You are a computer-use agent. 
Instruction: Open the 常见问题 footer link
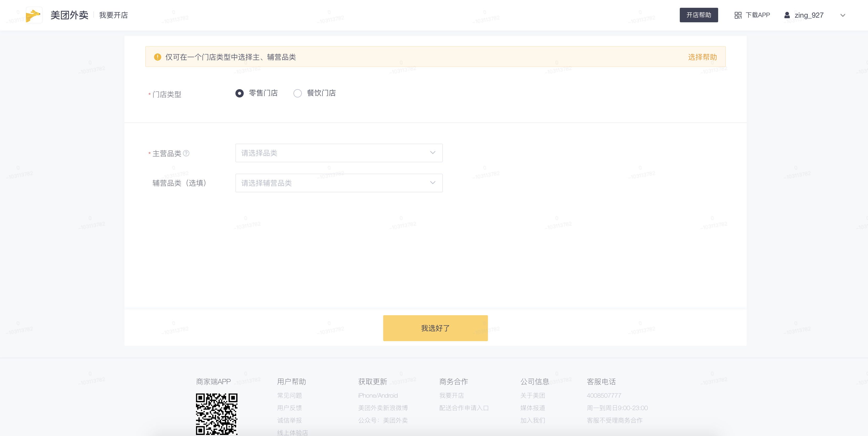[x=289, y=395]
